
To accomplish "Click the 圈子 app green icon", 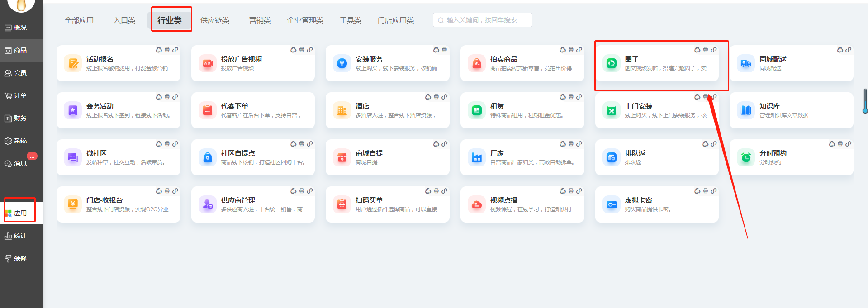I will pos(611,63).
